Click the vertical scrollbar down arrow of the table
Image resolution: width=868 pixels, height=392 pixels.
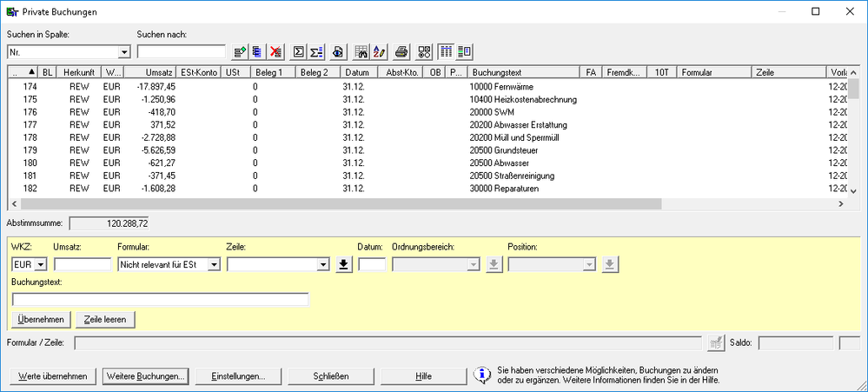click(853, 191)
